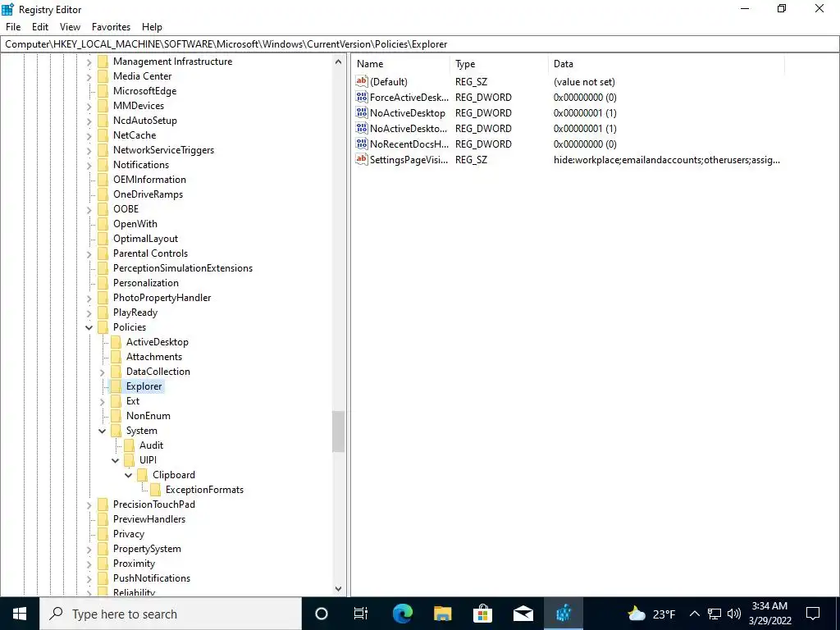Expand the Parental Controls key
Screen dimensions: 840x630
(x=89, y=253)
